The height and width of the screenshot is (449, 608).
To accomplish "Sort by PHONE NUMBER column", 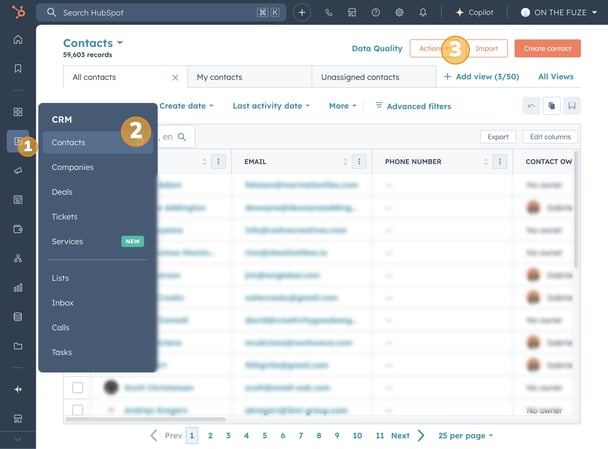I will pyautogui.click(x=485, y=162).
